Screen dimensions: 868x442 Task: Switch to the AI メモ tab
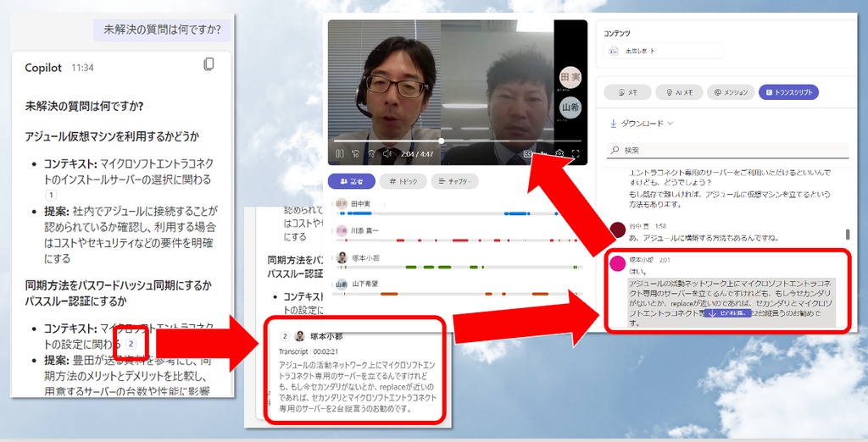pos(679,92)
